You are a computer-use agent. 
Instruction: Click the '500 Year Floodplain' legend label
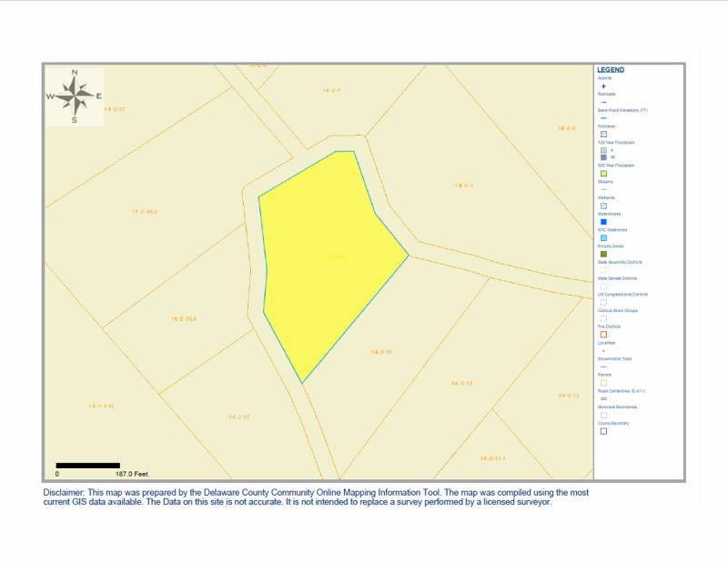tap(616, 166)
